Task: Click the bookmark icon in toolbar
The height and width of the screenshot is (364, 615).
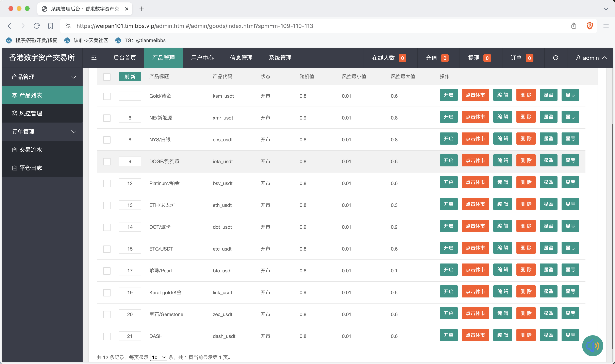Action: click(51, 26)
